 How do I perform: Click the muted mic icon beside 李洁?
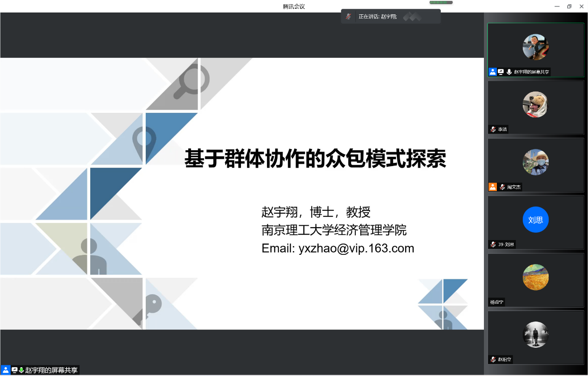tap(493, 129)
